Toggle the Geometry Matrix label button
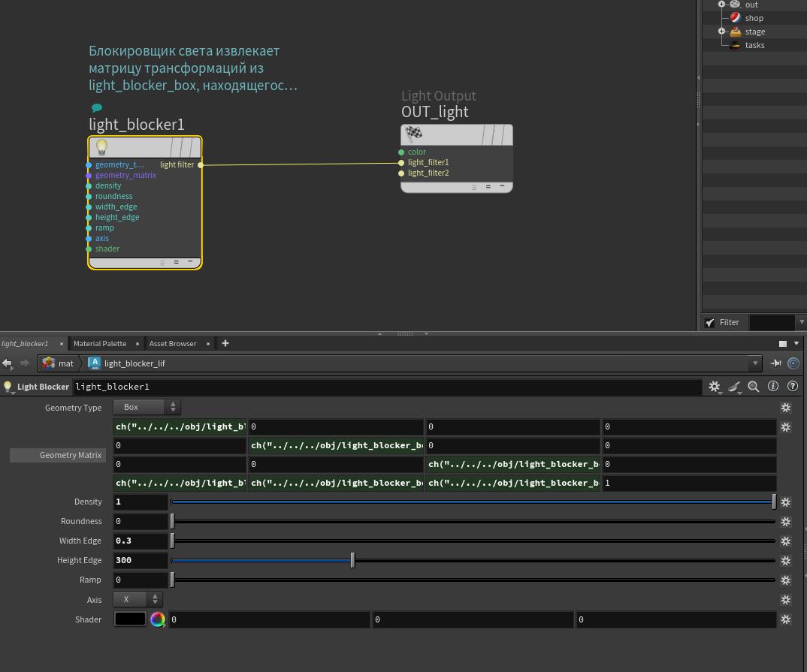Image resolution: width=807 pixels, height=672 pixels. pyautogui.click(x=58, y=455)
